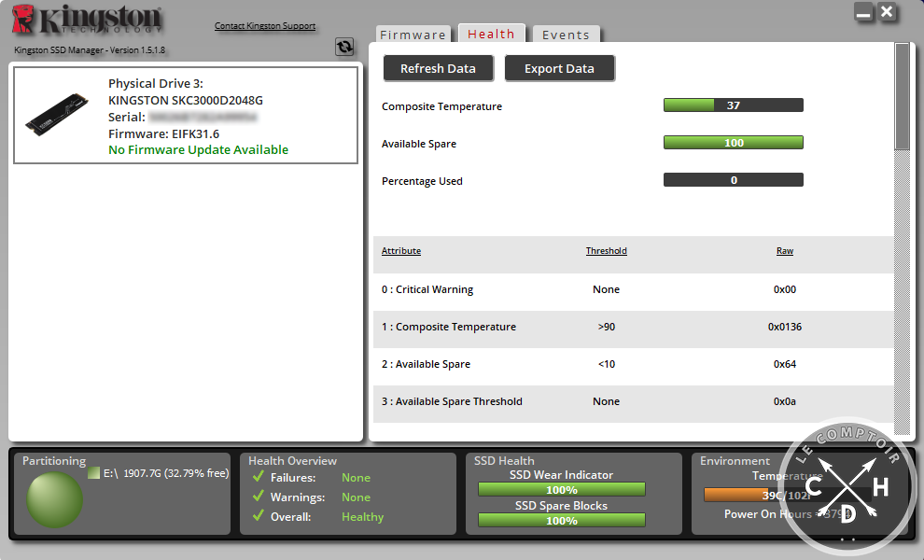Click the Export Data button

tap(559, 67)
